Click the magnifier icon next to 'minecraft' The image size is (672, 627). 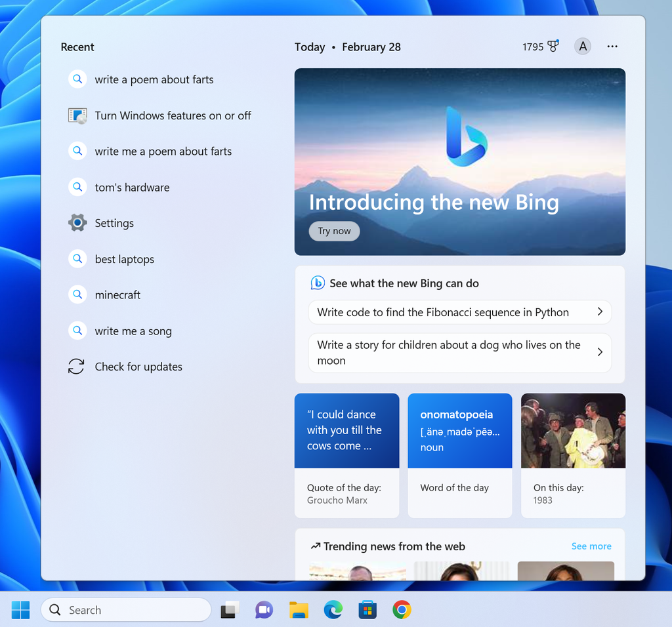[77, 294]
